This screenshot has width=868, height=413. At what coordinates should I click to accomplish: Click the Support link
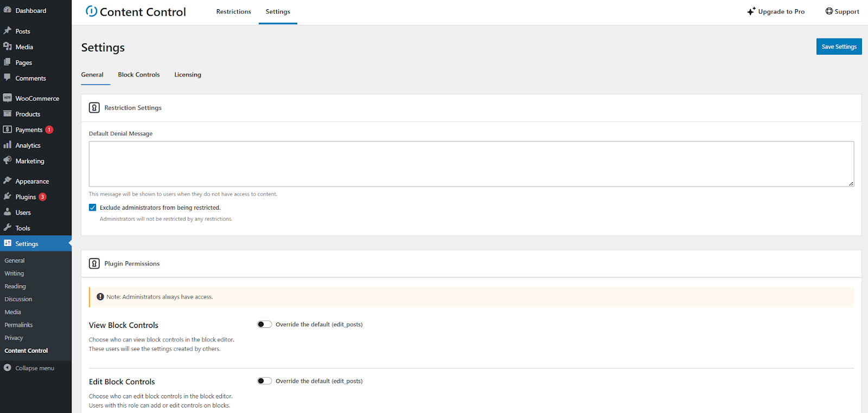[x=842, y=11]
